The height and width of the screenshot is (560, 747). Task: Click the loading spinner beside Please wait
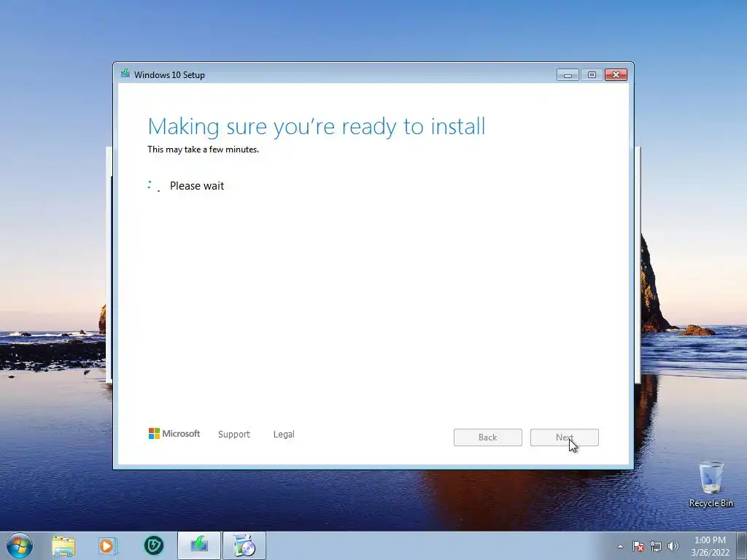(155, 186)
